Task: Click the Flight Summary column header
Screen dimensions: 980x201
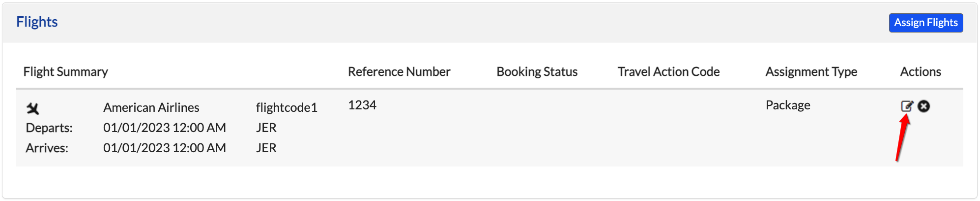Action: [65, 71]
